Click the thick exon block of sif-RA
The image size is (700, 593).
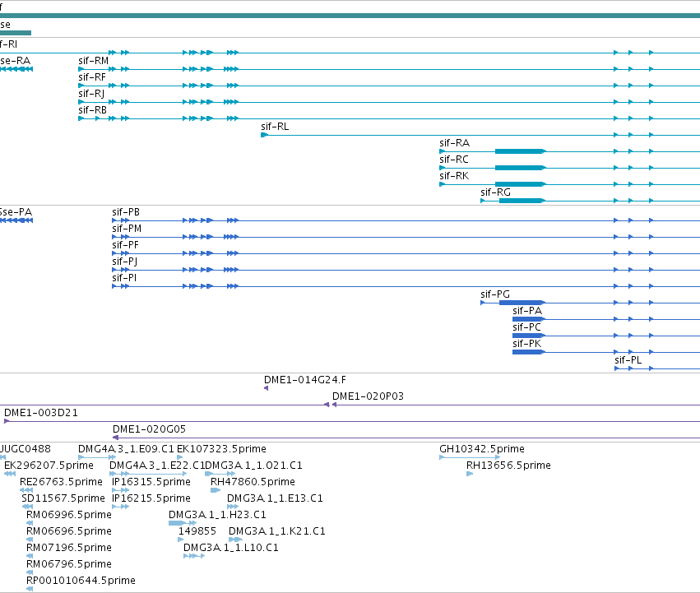click(x=520, y=151)
